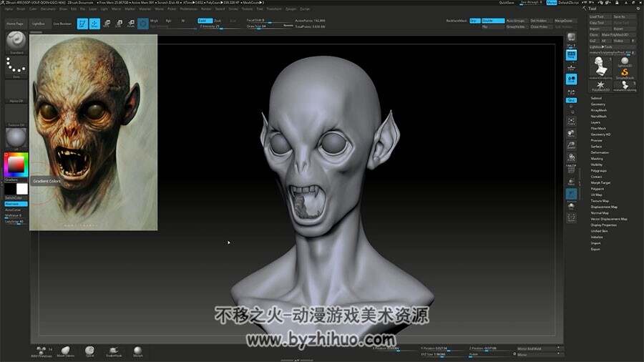Expand the Morph Target subpalette
This screenshot has width=644, height=362.
(600, 182)
